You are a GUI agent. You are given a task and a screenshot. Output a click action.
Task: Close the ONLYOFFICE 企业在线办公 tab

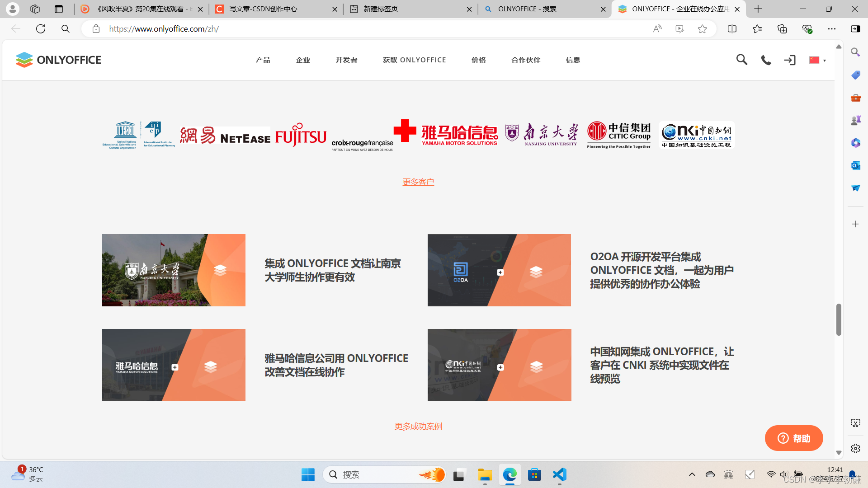coord(737,9)
